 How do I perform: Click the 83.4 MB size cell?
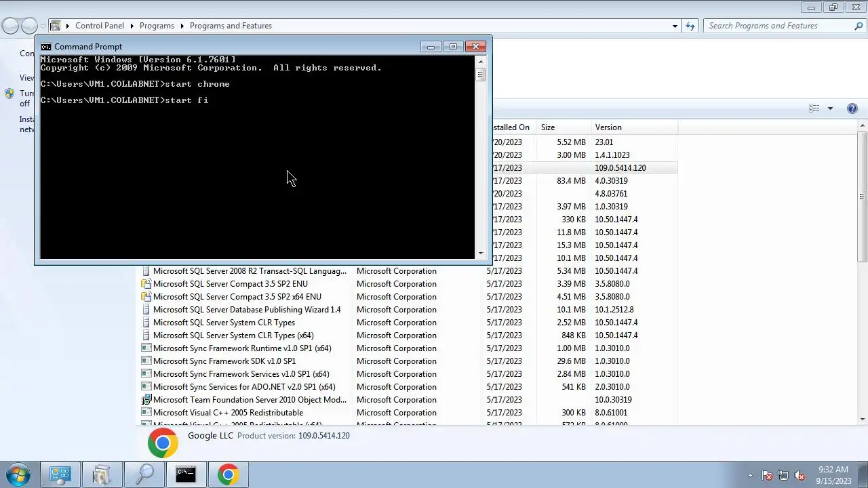click(571, 181)
